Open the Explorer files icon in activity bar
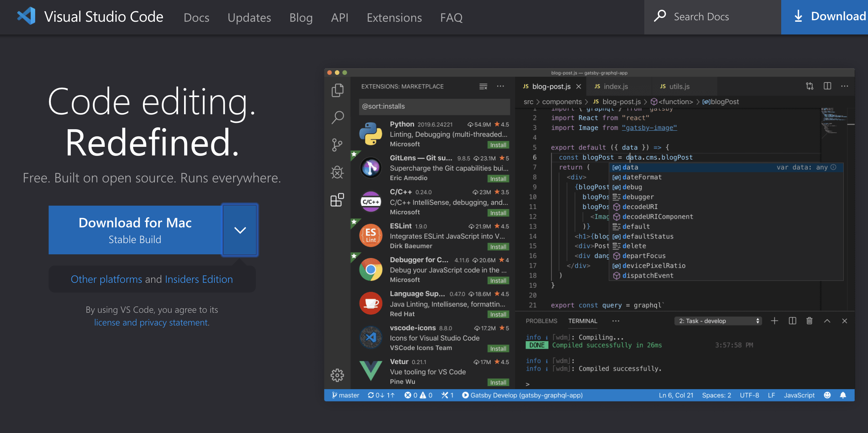Screen dimensions: 868x433 coord(337,90)
